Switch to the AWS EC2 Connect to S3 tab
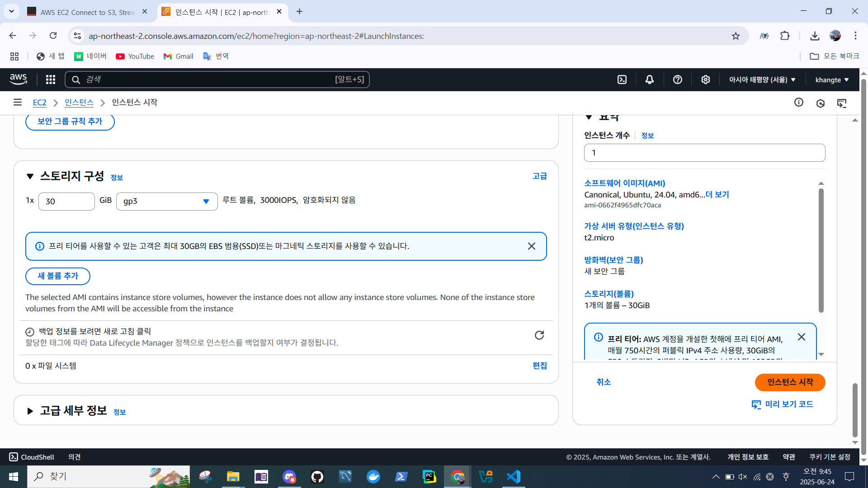868x488 pixels. [87, 12]
